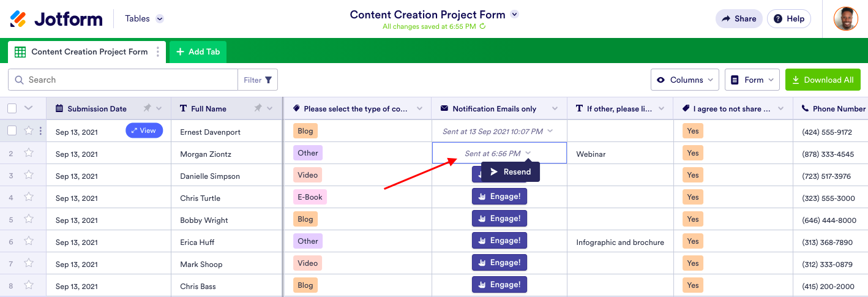Expand the Tables dropdown
The width and height of the screenshot is (868, 297).
click(160, 19)
